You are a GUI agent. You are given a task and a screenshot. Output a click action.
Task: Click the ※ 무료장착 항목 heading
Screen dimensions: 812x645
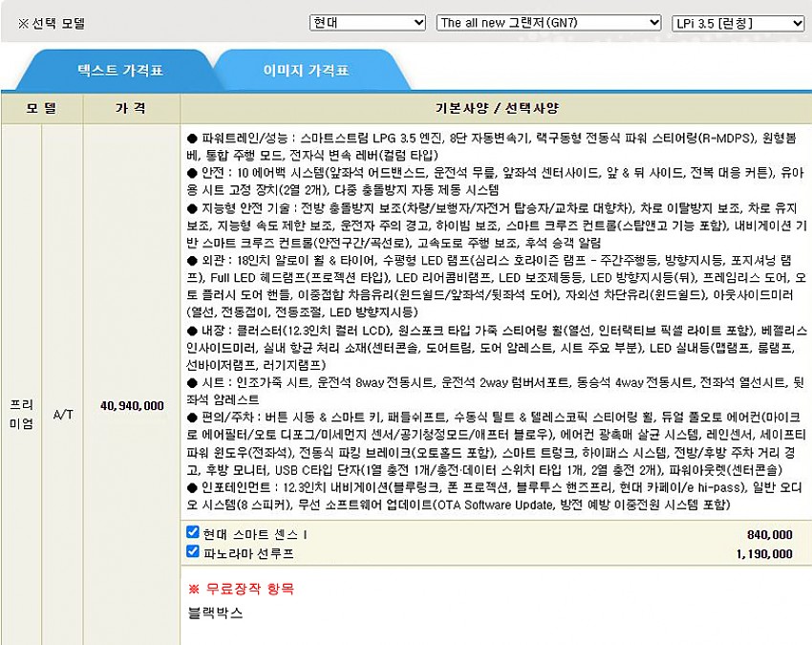click(241, 588)
